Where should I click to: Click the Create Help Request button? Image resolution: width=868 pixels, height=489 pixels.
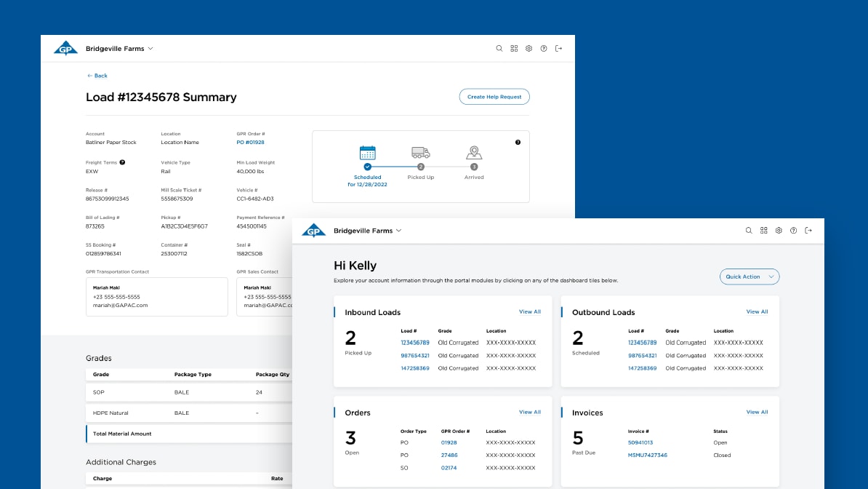tap(494, 97)
